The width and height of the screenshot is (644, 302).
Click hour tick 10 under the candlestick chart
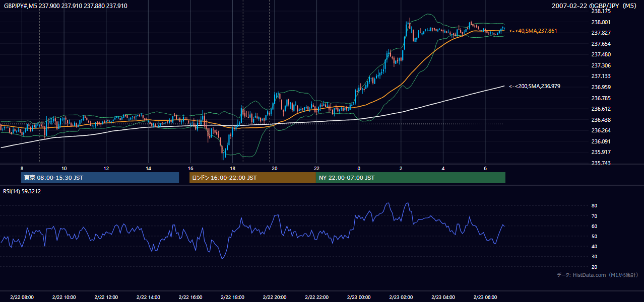coord(64,168)
